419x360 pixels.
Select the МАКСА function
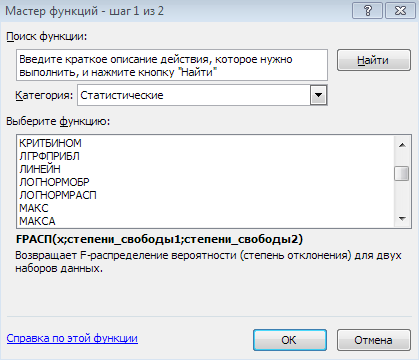point(206,221)
